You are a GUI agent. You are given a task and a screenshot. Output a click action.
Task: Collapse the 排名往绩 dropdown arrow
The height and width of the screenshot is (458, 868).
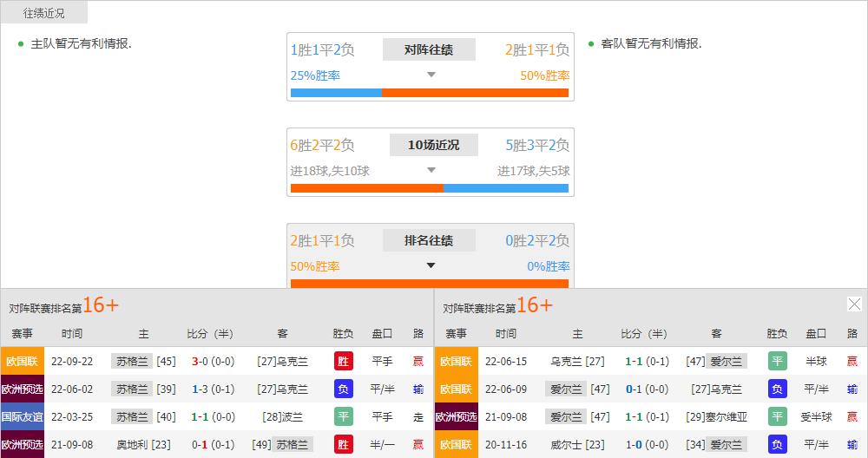(x=431, y=265)
